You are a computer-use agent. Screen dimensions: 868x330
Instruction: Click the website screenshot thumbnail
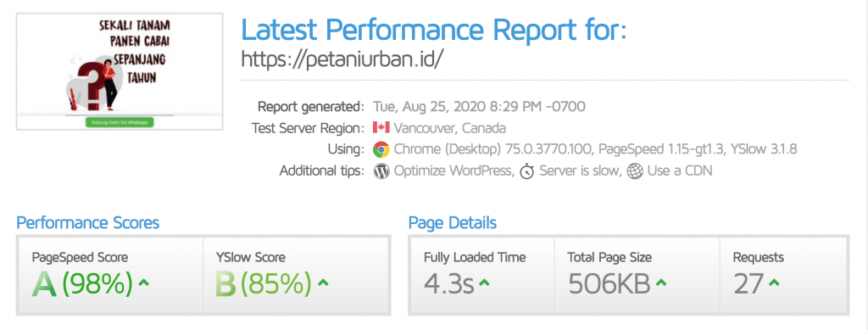(120, 71)
